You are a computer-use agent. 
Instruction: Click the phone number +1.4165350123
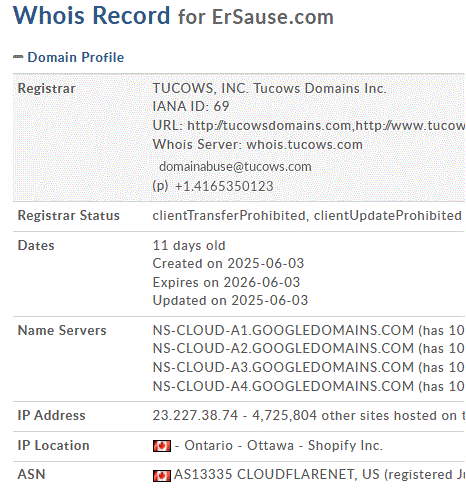tap(224, 186)
